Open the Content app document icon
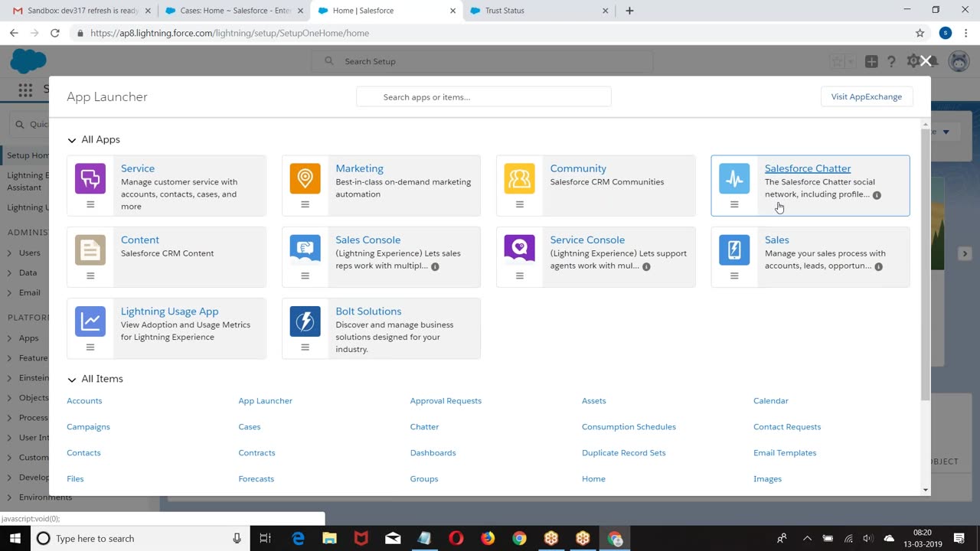The width and height of the screenshot is (980, 551). [90, 250]
